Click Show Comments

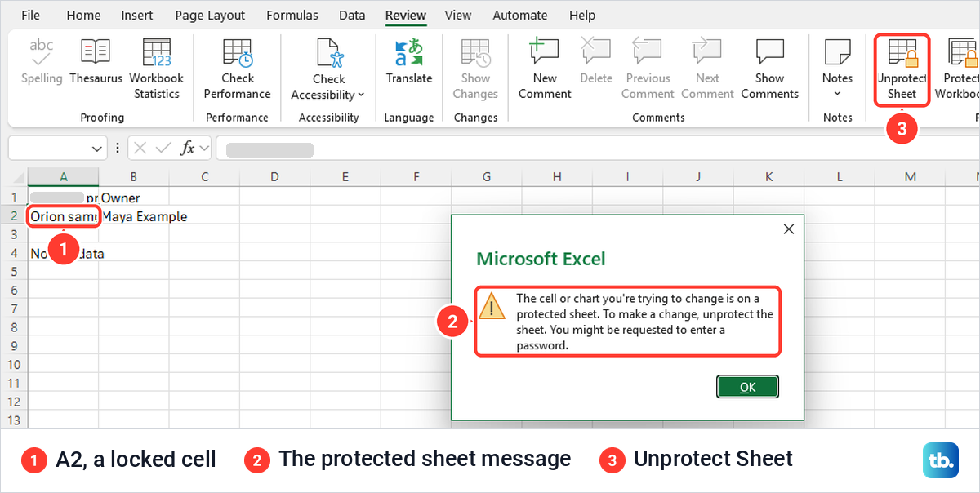tap(769, 69)
